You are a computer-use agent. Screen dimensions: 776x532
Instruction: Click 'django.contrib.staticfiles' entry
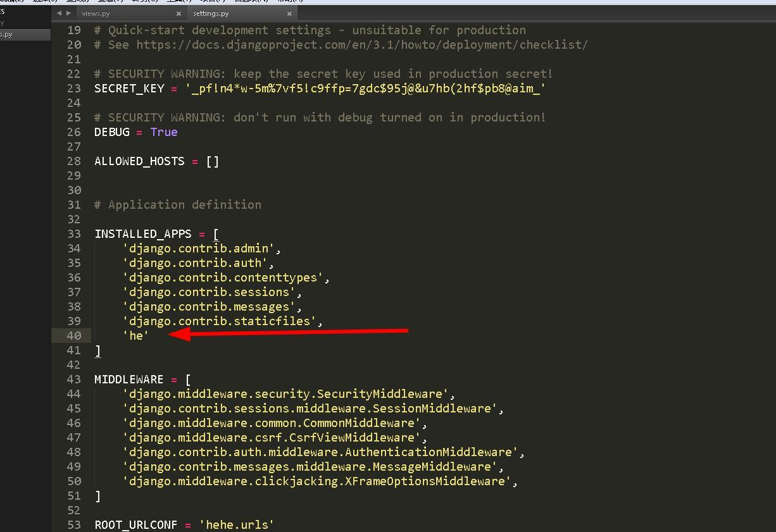(x=219, y=321)
